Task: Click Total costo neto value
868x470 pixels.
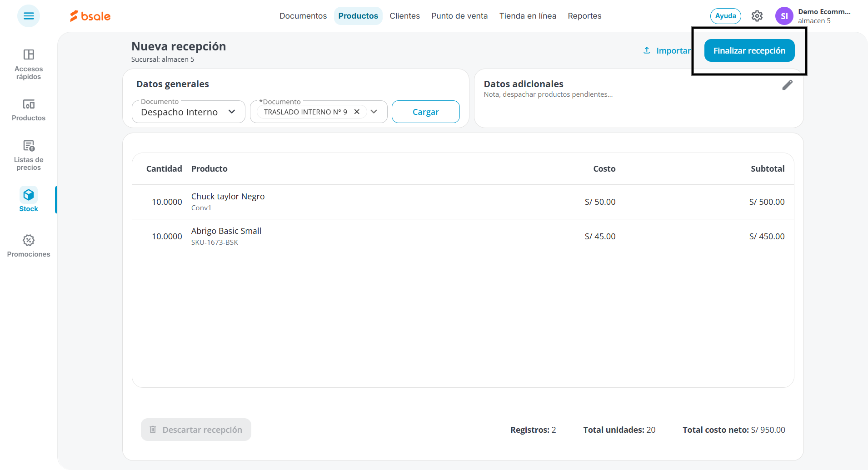Action: tap(768, 430)
